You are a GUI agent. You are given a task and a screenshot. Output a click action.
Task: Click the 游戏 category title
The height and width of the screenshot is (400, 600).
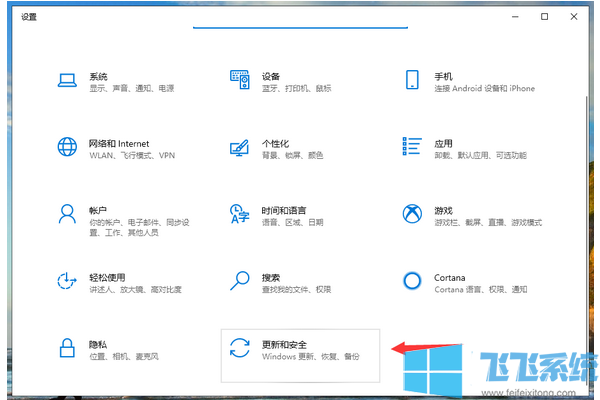443,211
